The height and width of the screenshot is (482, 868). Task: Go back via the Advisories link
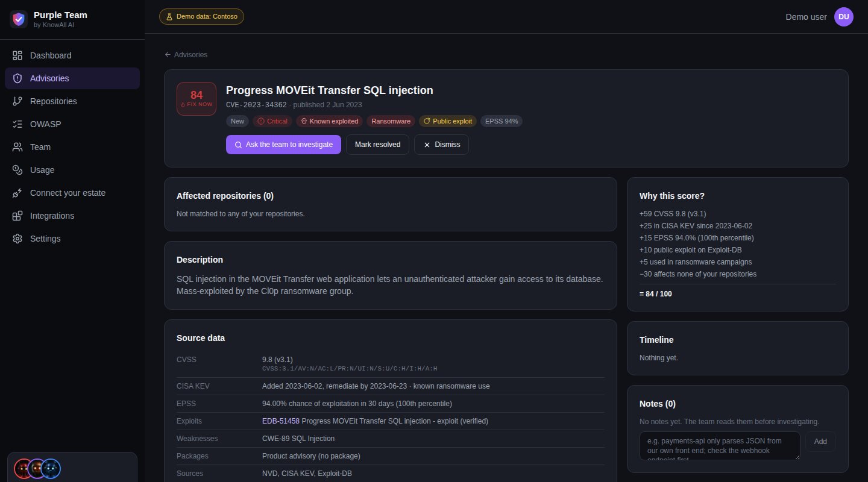click(186, 55)
